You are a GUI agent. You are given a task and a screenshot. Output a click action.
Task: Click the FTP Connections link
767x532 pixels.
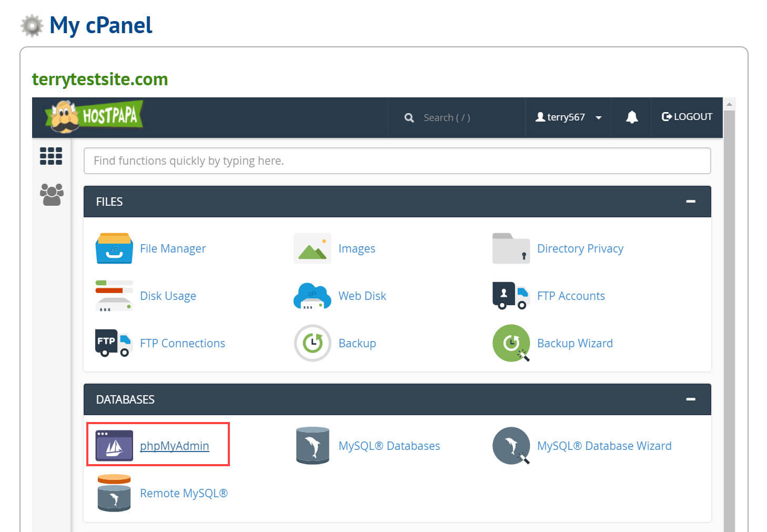tap(183, 343)
